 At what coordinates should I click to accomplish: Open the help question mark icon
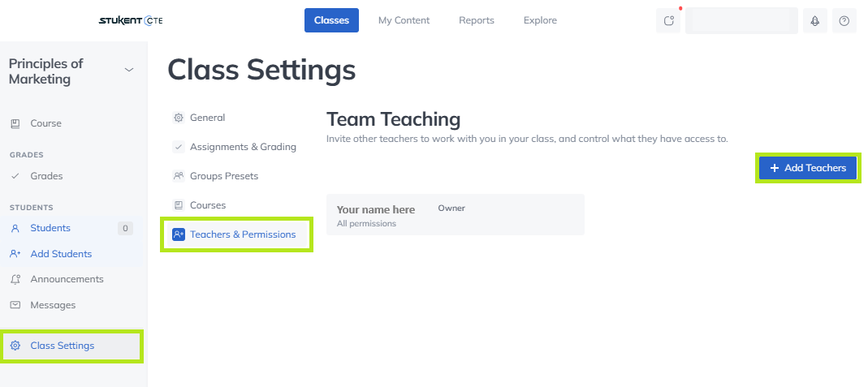pyautogui.click(x=844, y=21)
